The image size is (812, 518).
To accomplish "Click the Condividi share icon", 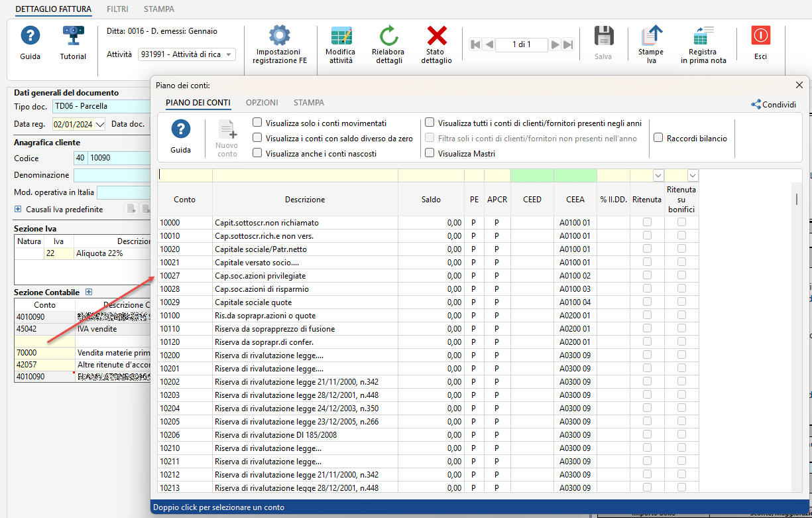I will [756, 104].
